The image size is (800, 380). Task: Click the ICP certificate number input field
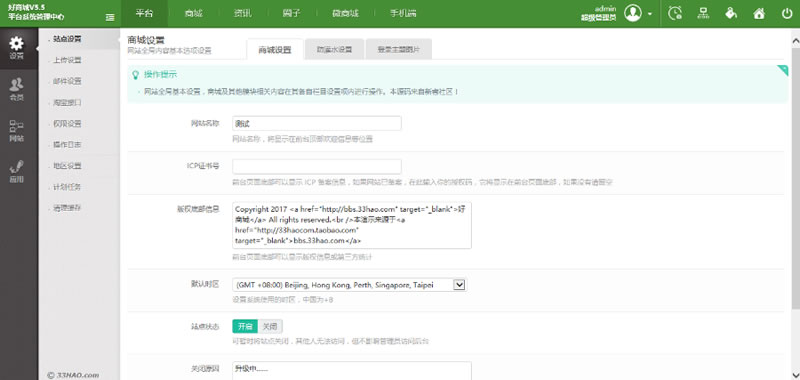pos(317,166)
